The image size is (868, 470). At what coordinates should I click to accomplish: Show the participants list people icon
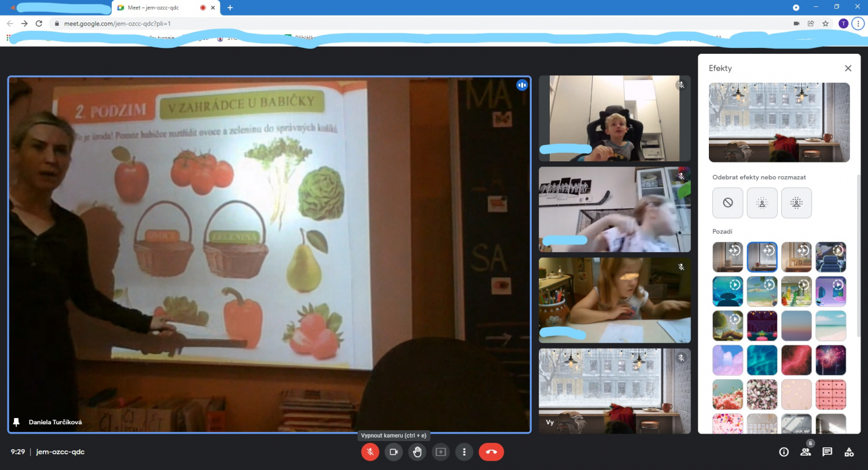tap(806, 452)
